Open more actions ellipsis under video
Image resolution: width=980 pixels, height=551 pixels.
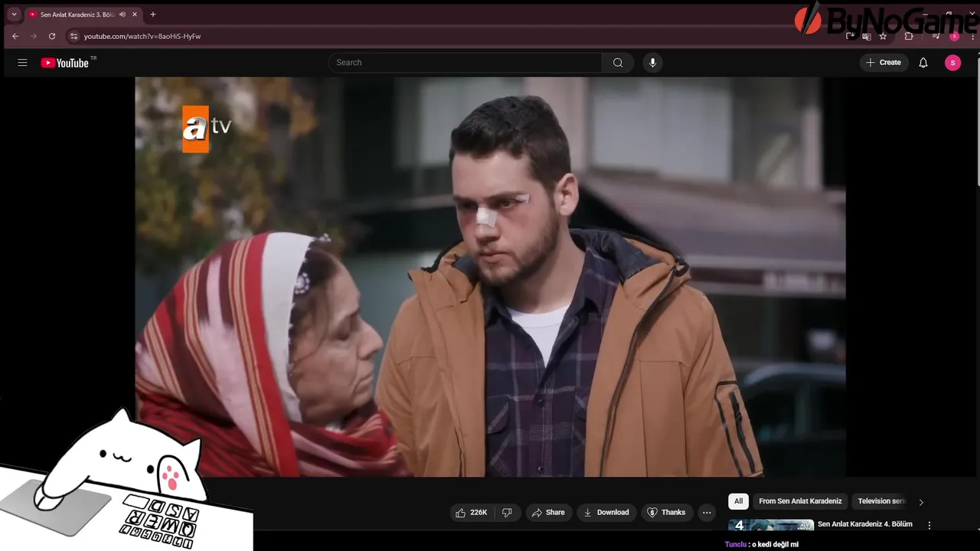click(x=707, y=513)
